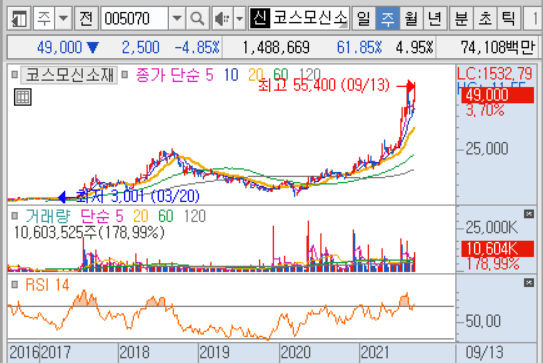Click the 코스모신소재 chart legend button
This screenshot has height=363, width=543.
click(x=69, y=75)
